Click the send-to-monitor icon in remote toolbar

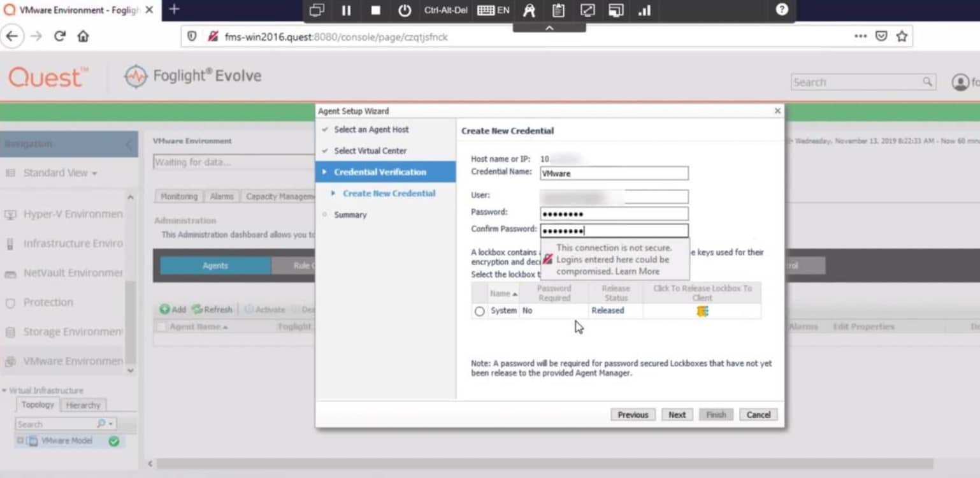(x=317, y=10)
